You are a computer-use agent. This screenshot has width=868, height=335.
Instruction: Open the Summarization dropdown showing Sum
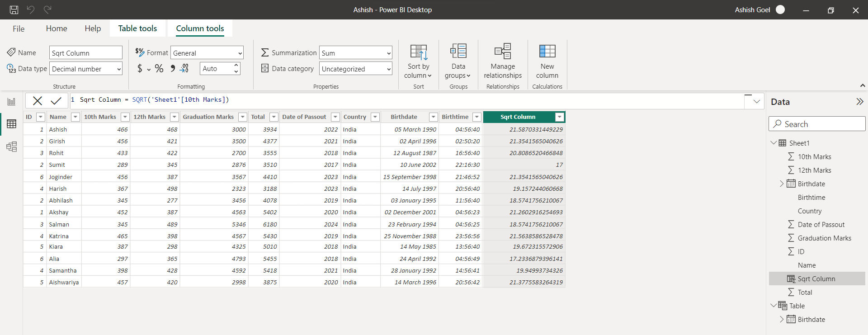pos(355,53)
